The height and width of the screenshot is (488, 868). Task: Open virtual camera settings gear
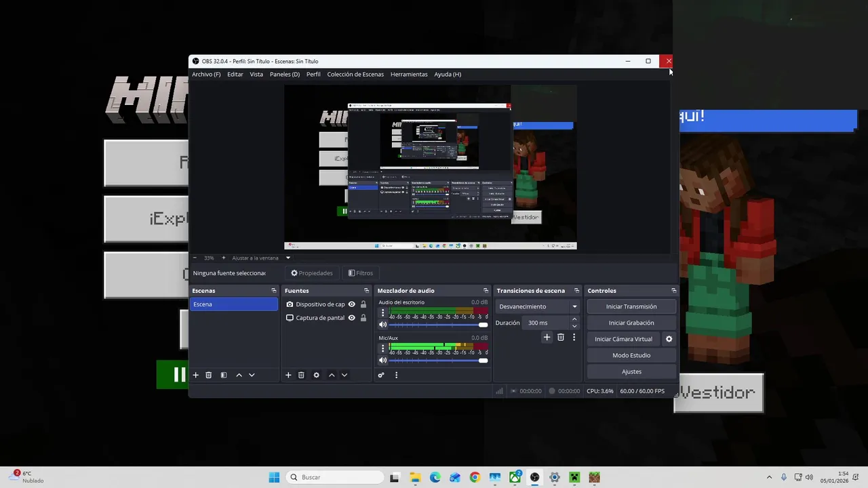[x=669, y=339]
